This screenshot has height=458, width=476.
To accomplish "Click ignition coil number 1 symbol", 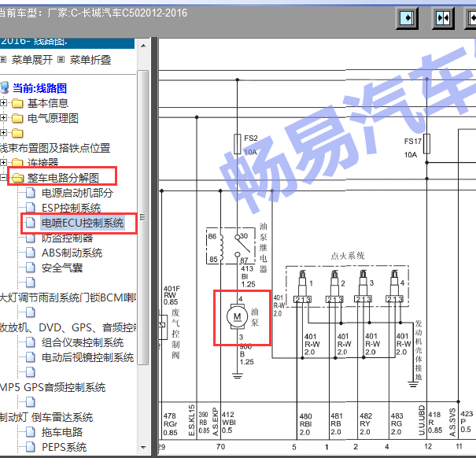I will (x=302, y=286).
